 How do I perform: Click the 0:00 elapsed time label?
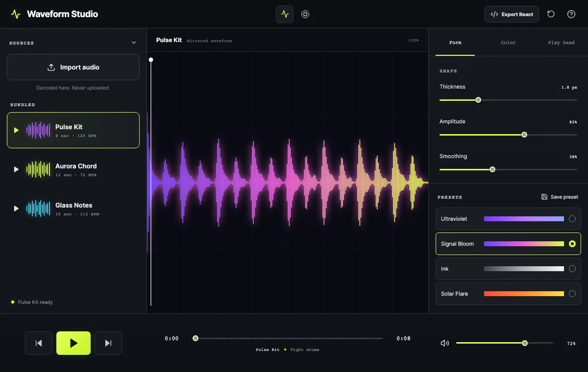[x=171, y=338]
